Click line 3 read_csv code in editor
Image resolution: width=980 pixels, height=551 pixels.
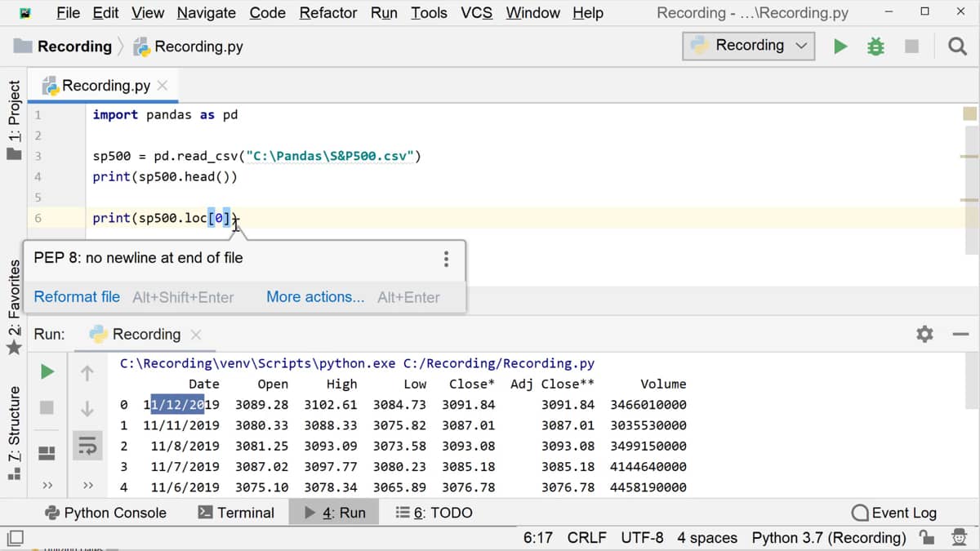click(x=256, y=156)
